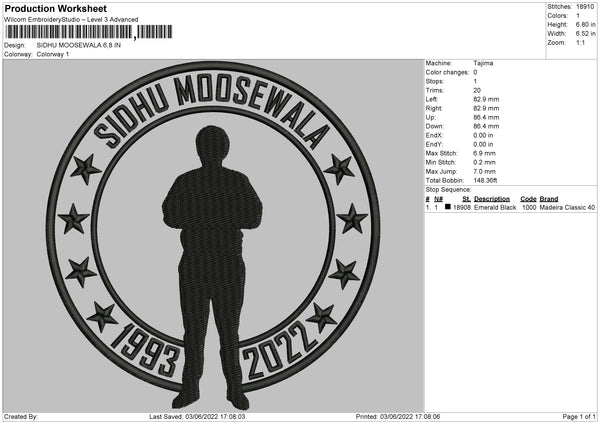Click 'Last Saved: 03/06/2022 17:08:03' text

(x=197, y=417)
